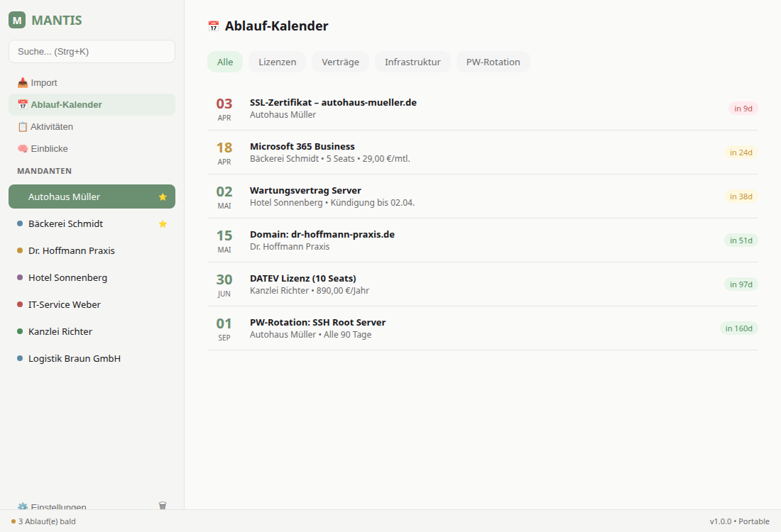
Task: Click the trash can icon near Einstellungen
Action: [162, 505]
